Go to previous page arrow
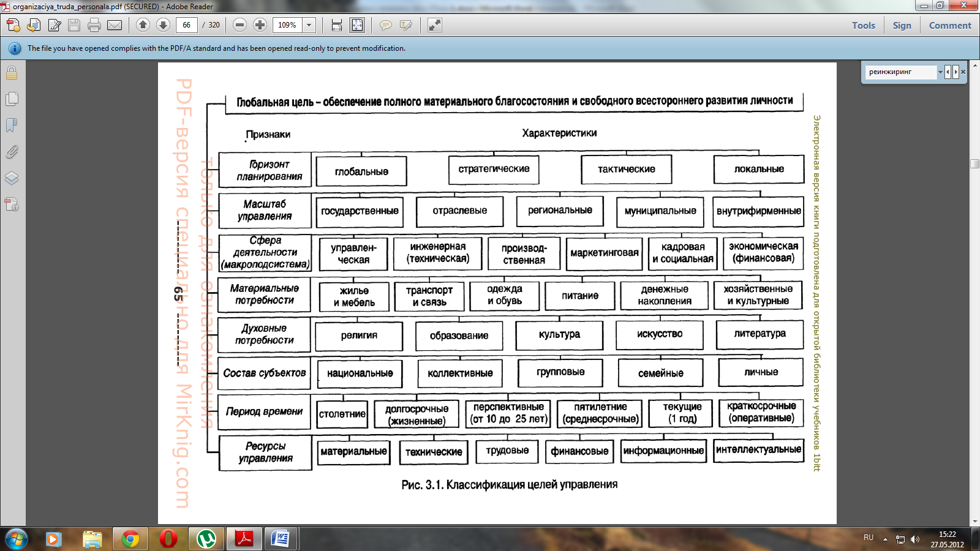 [x=143, y=24]
